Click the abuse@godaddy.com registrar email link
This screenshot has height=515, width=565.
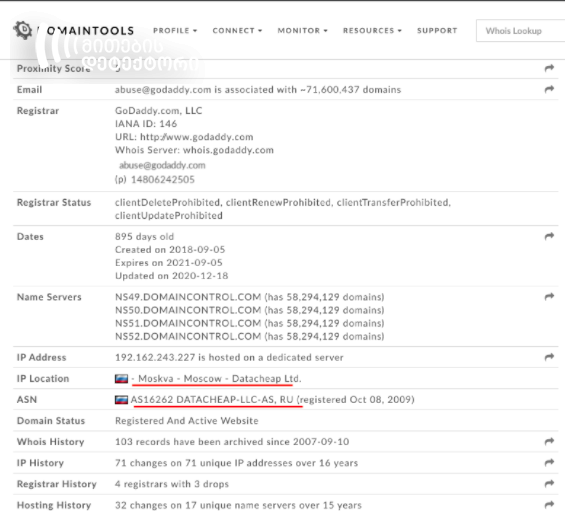(162, 165)
